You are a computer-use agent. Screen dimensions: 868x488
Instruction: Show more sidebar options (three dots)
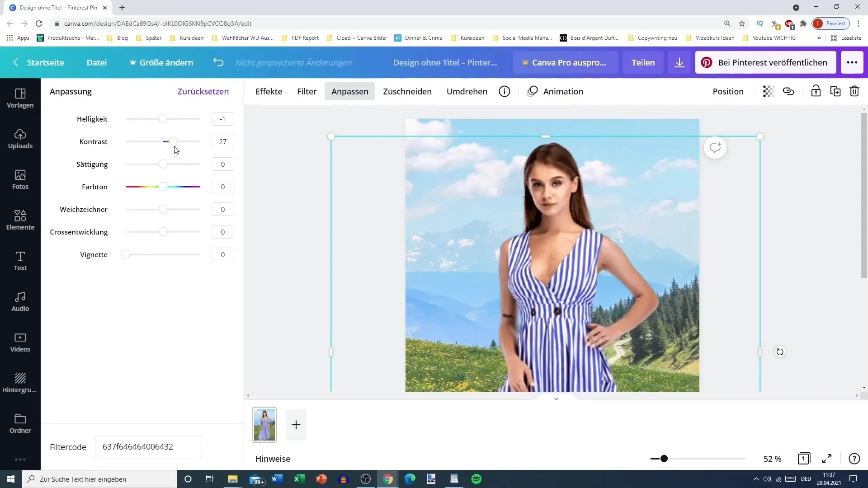(x=20, y=459)
